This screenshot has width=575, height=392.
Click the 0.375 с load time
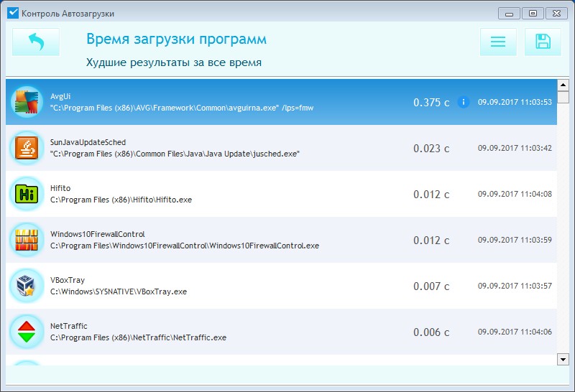pos(431,102)
